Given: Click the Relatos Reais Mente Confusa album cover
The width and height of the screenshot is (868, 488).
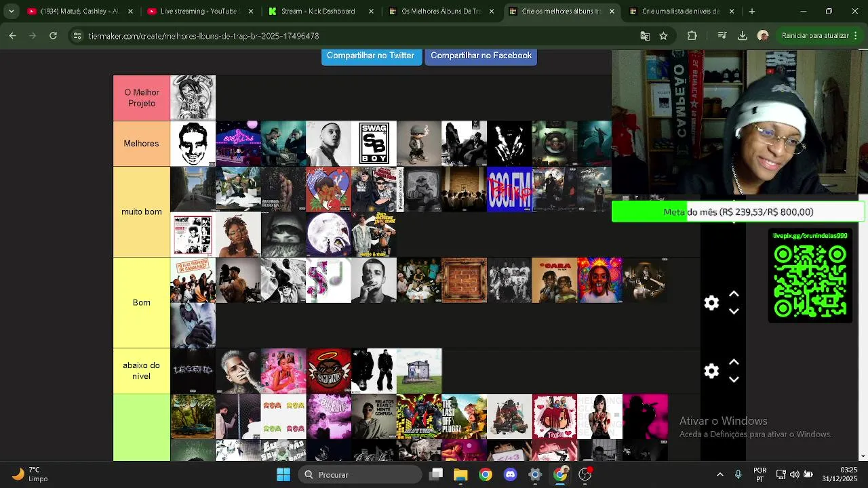Looking at the screenshot, I should [374, 416].
